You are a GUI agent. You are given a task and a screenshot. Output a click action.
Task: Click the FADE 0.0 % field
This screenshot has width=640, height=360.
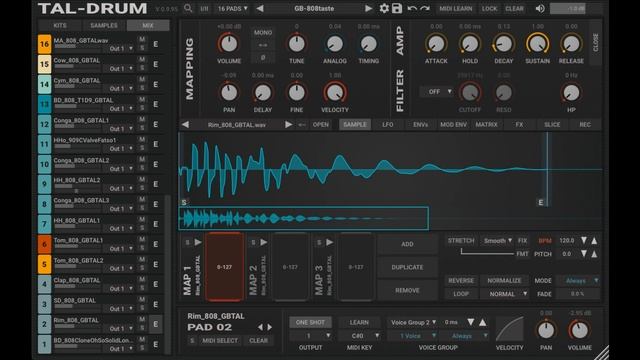coord(578,294)
